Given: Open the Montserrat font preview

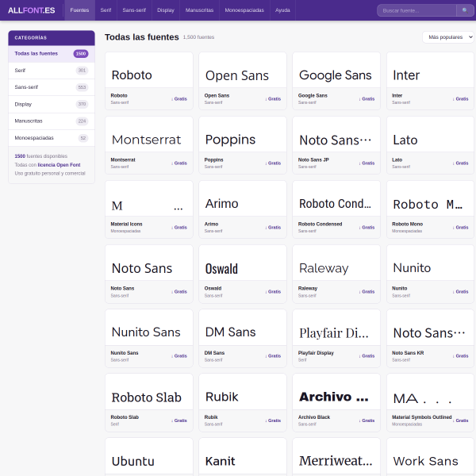Looking at the screenshot, I should click(x=149, y=135).
